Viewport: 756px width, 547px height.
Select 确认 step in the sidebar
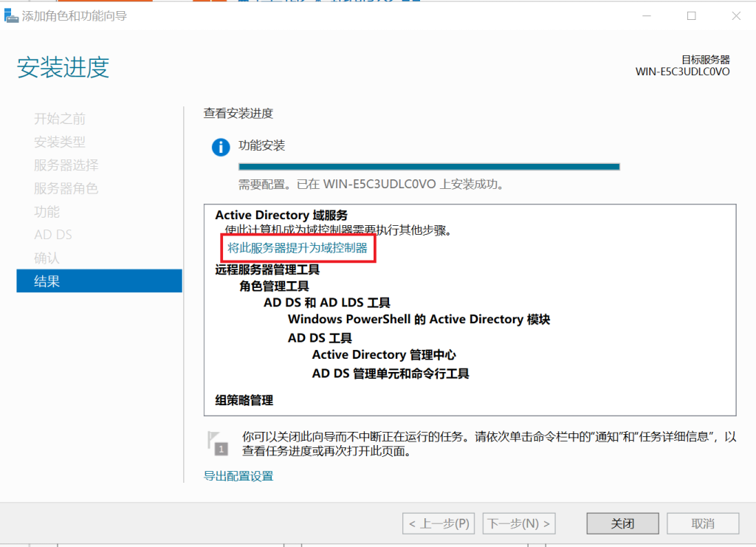47,258
